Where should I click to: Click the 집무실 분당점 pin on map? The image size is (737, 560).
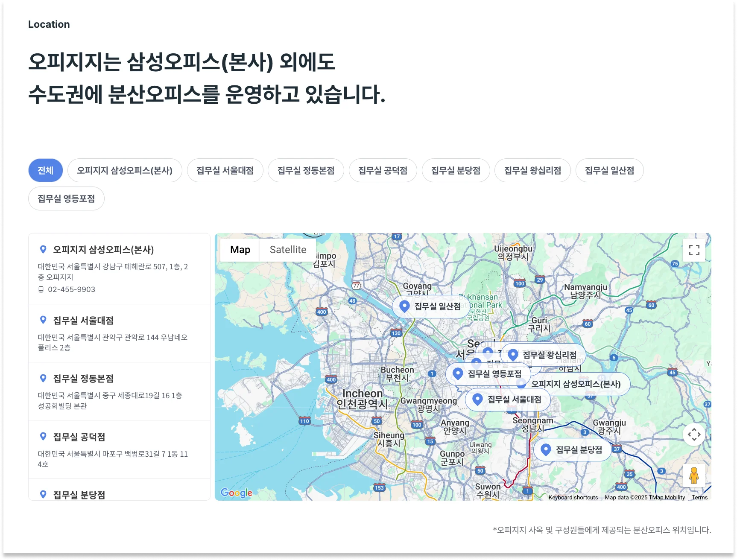tap(545, 449)
